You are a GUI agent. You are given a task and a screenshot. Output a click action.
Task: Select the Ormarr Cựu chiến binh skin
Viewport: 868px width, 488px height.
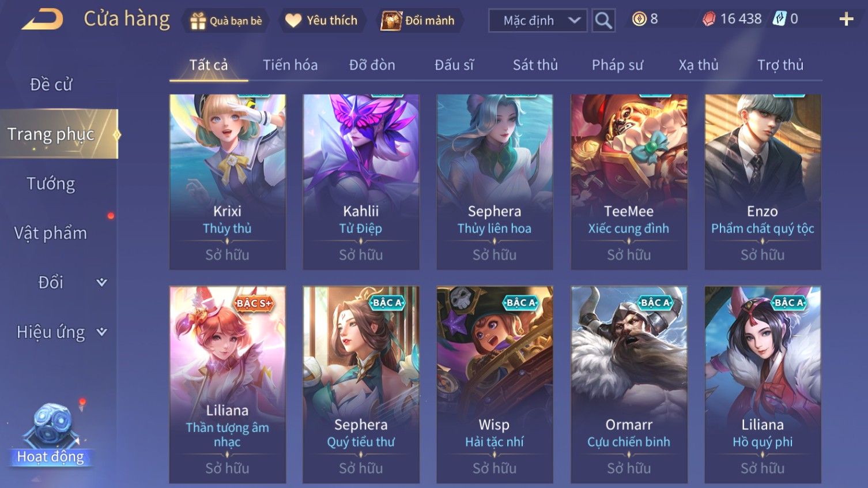[629, 385]
